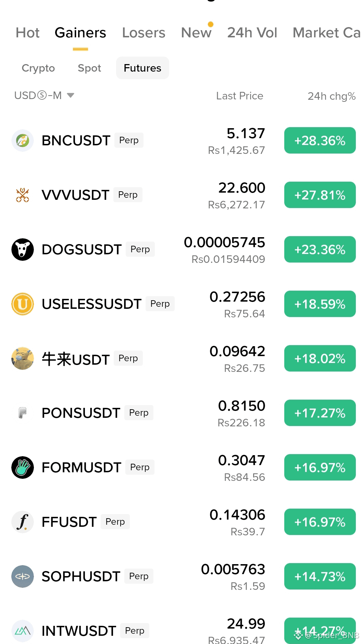
Task: Sort by Last Price column header
Action: (240, 96)
